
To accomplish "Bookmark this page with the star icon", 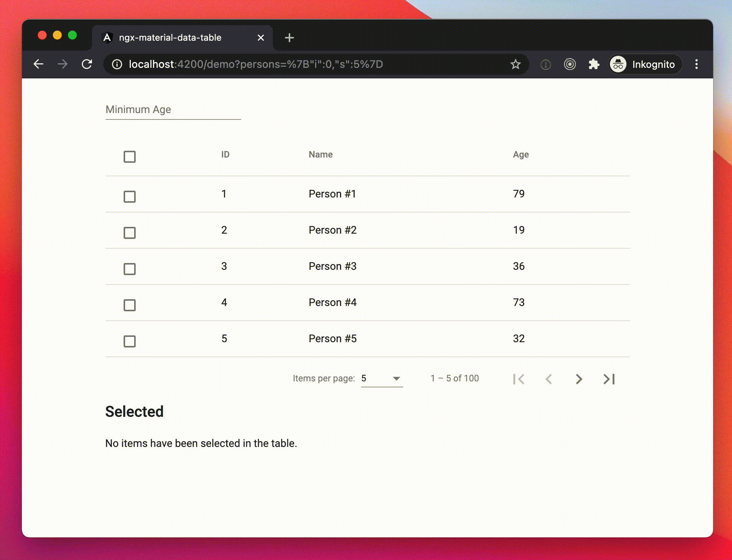I will (x=515, y=64).
